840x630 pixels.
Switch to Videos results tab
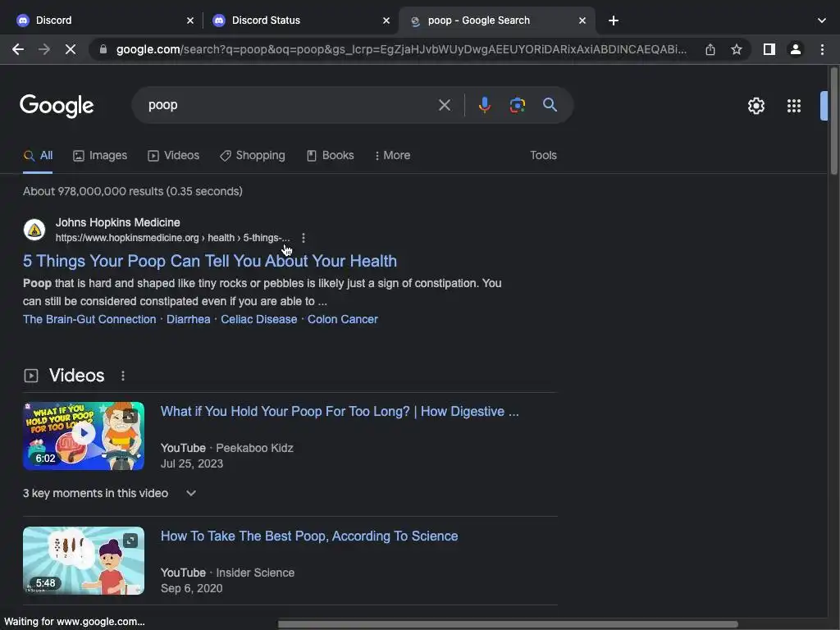(174, 155)
